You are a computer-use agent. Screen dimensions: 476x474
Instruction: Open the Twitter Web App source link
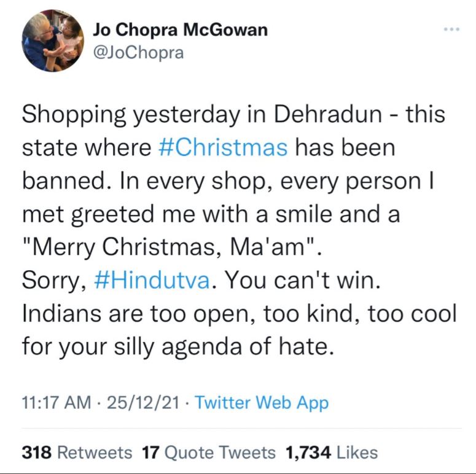pyautogui.click(x=262, y=403)
